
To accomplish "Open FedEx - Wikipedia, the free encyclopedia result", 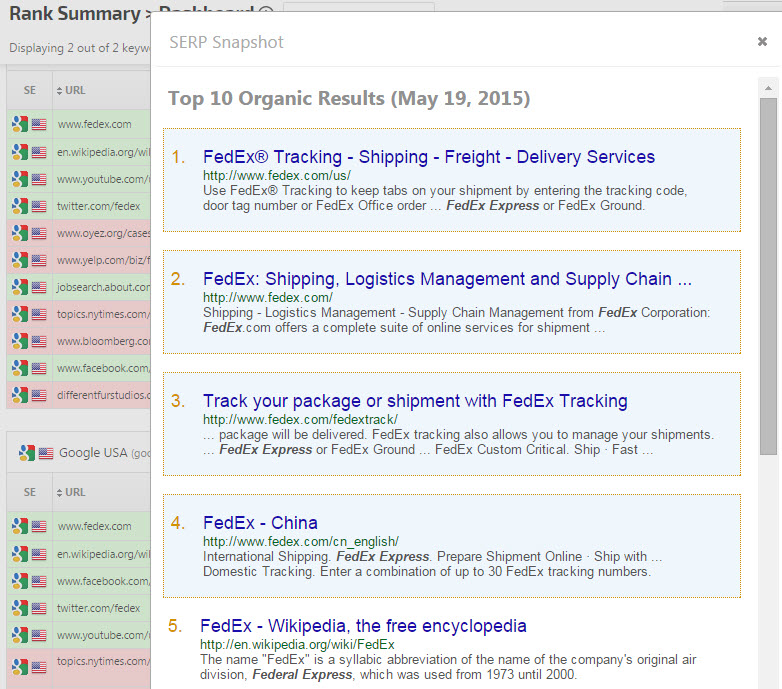I will [x=363, y=626].
